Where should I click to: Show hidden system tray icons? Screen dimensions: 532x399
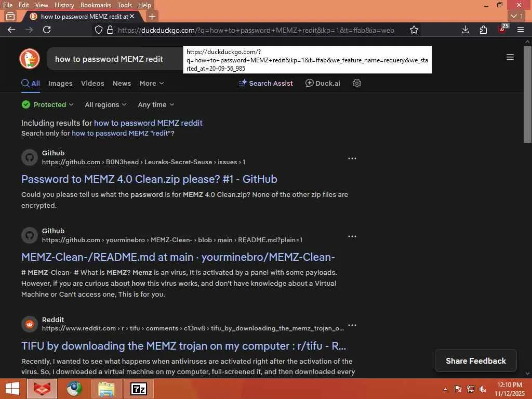click(445, 389)
